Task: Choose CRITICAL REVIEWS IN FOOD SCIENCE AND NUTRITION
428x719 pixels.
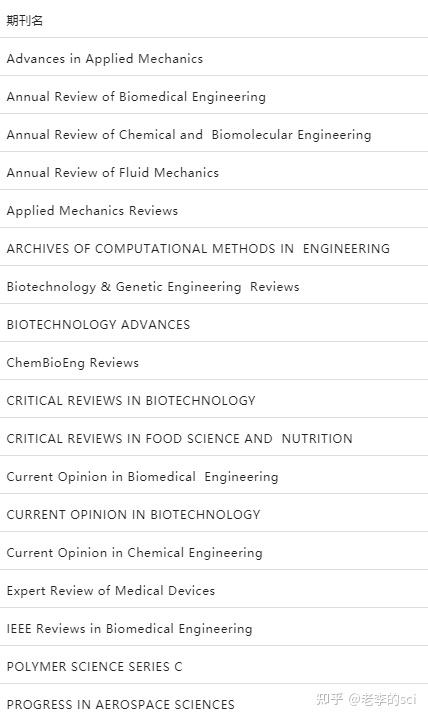Action: [x=179, y=439]
